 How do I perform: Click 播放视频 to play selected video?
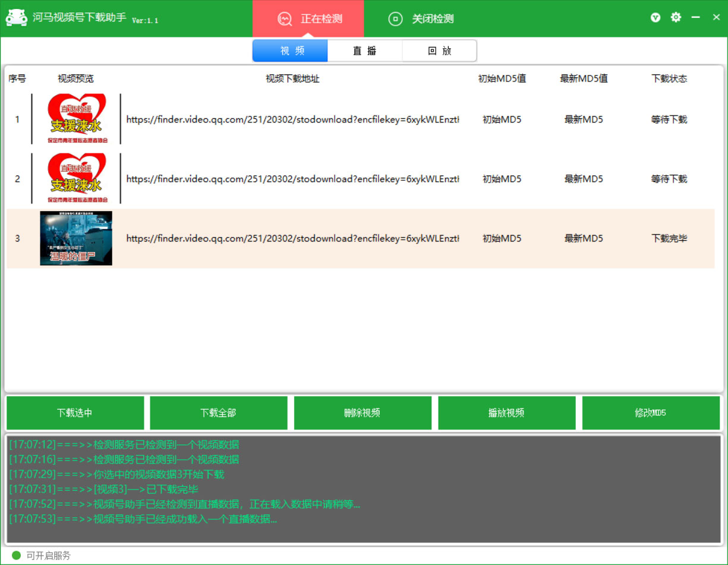[507, 412]
